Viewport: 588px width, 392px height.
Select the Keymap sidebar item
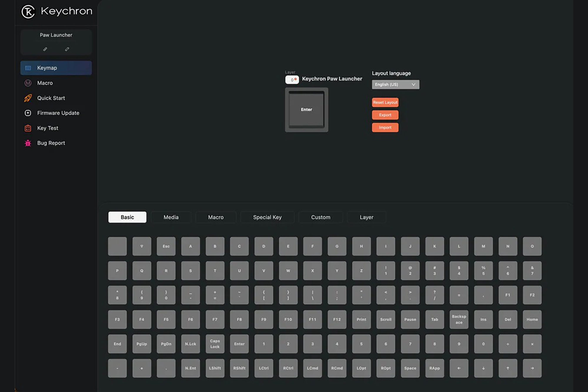[56, 68]
